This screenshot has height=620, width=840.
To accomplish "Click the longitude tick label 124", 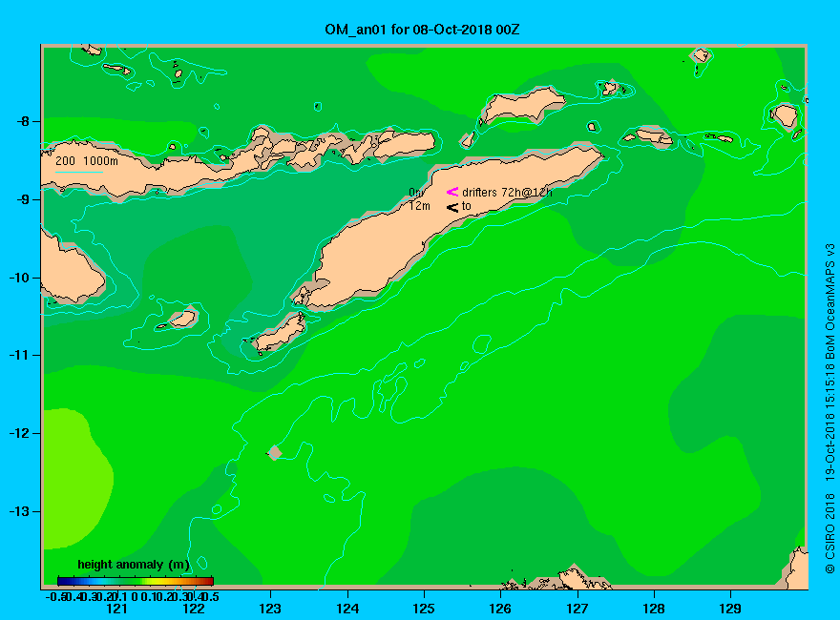I will (x=347, y=609).
